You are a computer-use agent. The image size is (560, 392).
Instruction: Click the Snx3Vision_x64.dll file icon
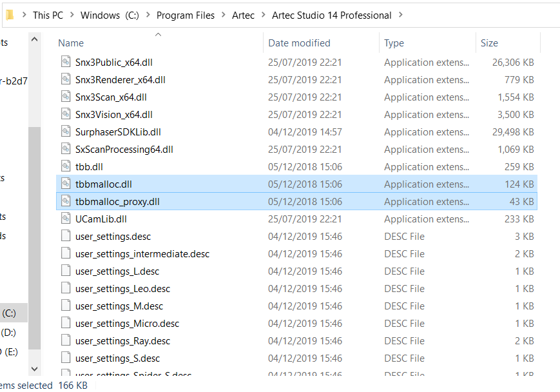(66, 114)
